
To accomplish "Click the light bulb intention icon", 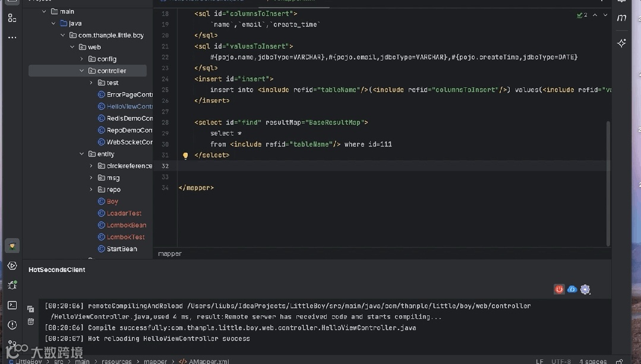I will click(185, 155).
